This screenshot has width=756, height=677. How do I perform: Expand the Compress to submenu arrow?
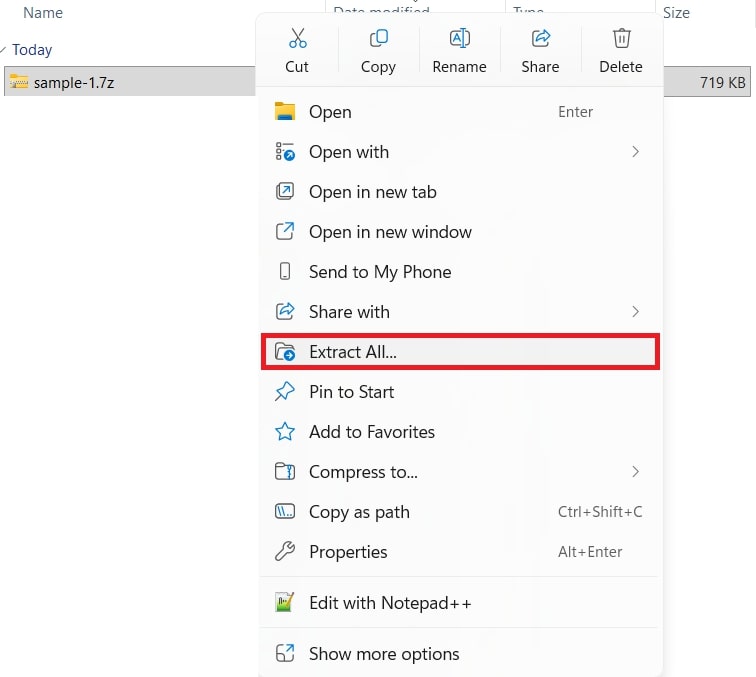click(635, 472)
